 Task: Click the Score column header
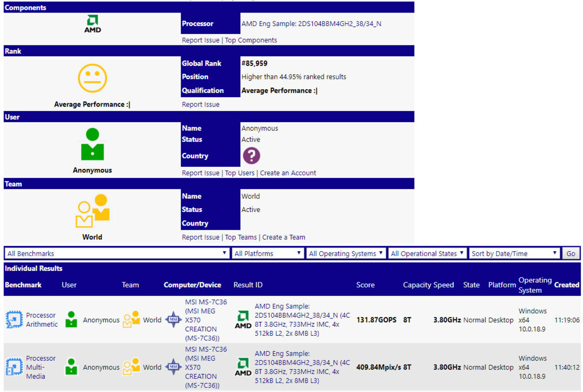(365, 285)
